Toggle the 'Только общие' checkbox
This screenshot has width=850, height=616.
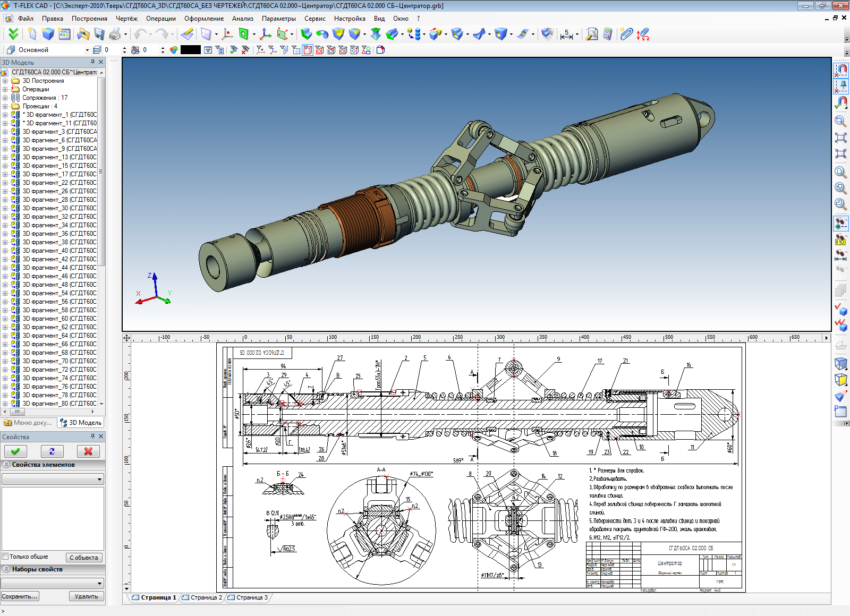pos(5,557)
